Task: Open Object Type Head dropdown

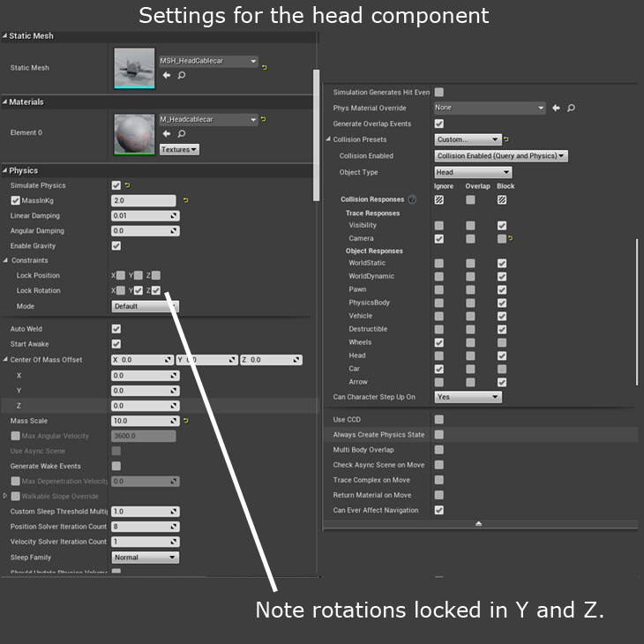Action: click(473, 172)
